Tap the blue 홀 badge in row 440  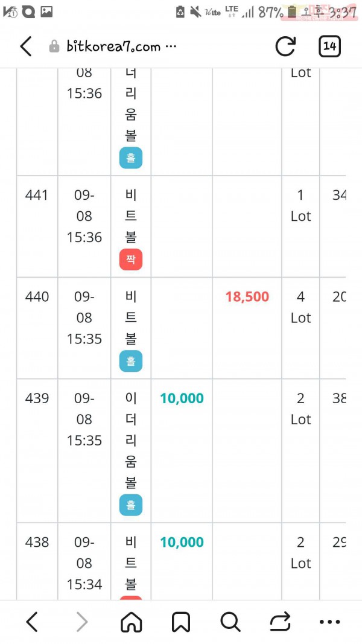coord(130,362)
